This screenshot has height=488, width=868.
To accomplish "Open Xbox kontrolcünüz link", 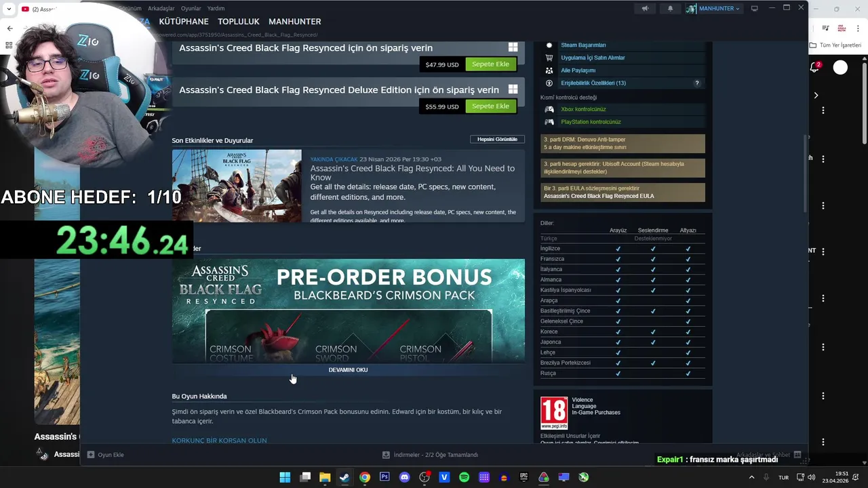I will click(583, 109).
